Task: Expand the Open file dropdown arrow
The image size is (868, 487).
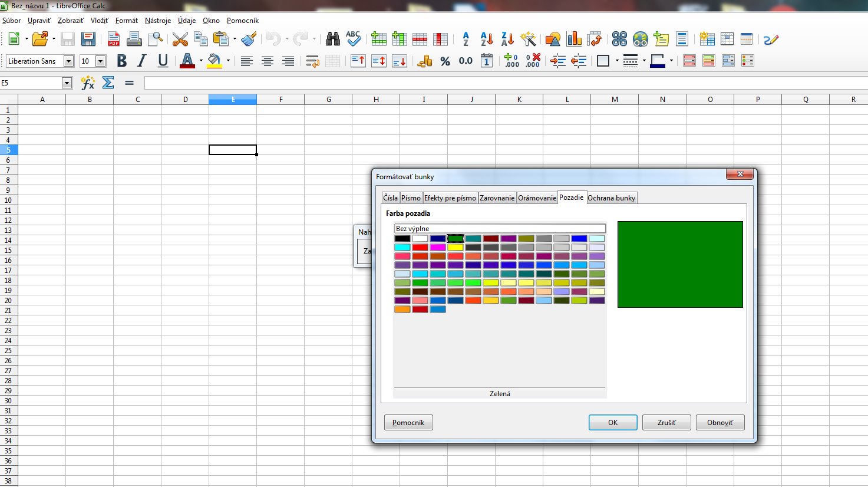Action: point(54,40)
